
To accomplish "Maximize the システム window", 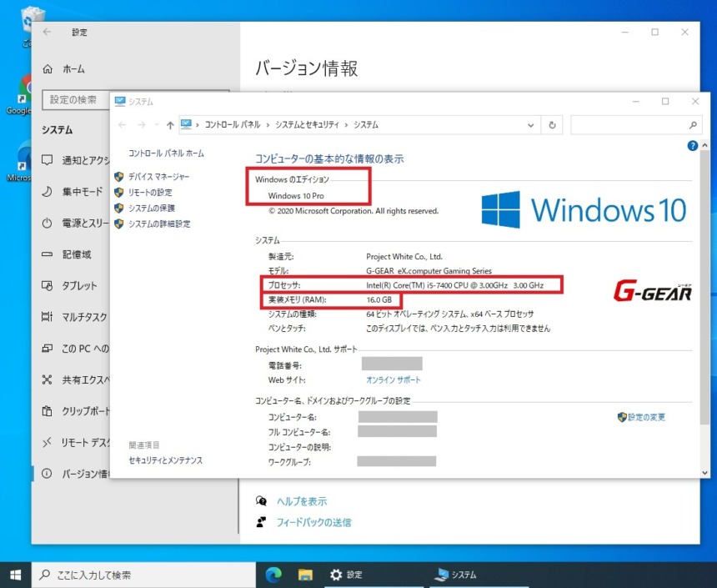I will 665,102.
